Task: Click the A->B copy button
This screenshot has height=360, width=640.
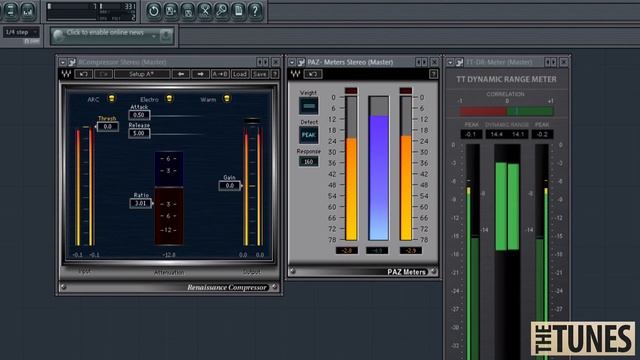Action: 220,74
